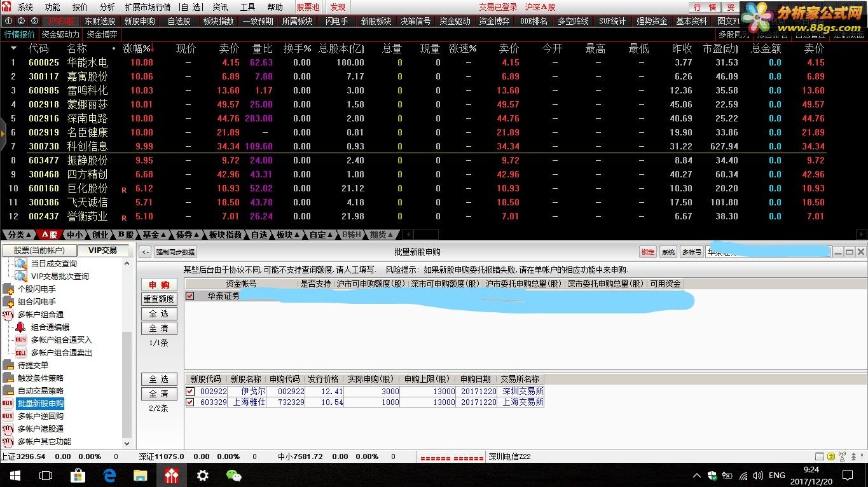Click the 闪电手 toolbar item
The height and width of the screenshot is (487, 868).
(336, 21)
